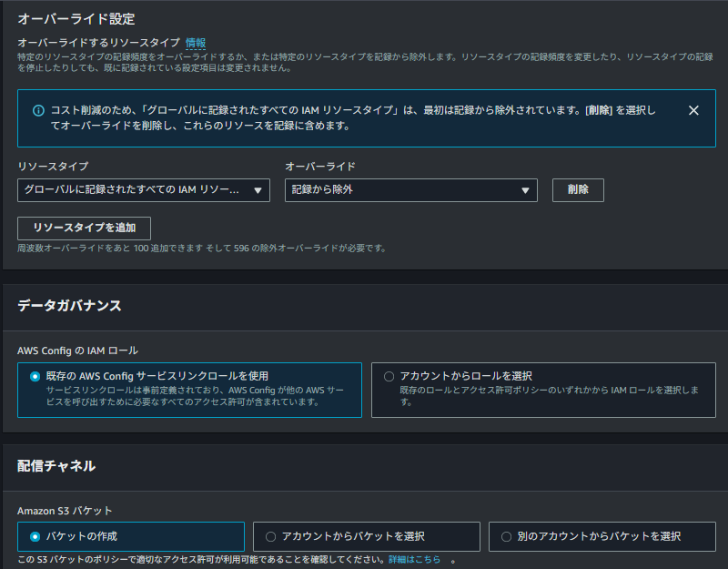Choose the アカウントからロールを選択 radio option

click(x=389, y=376)
